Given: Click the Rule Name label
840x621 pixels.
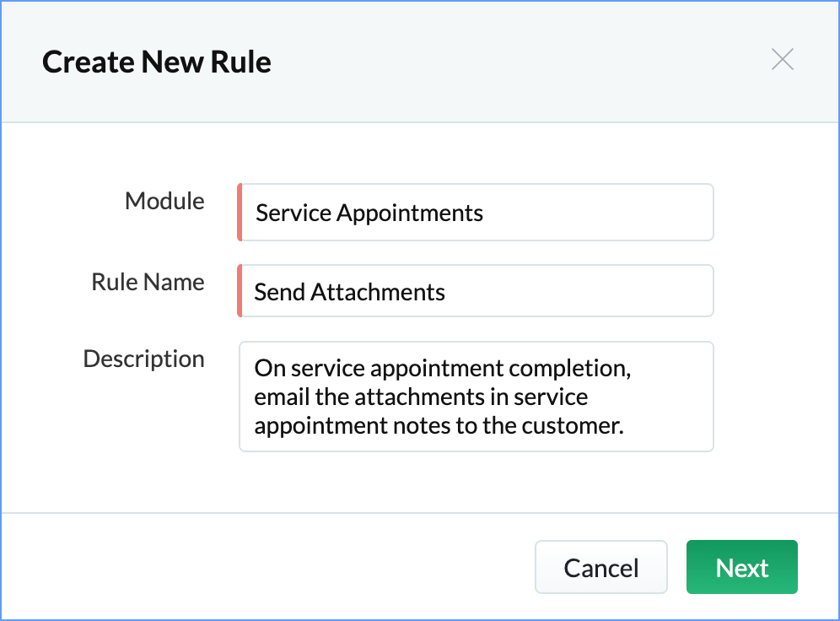Looking at the screenshot, I should click(148, 282).
